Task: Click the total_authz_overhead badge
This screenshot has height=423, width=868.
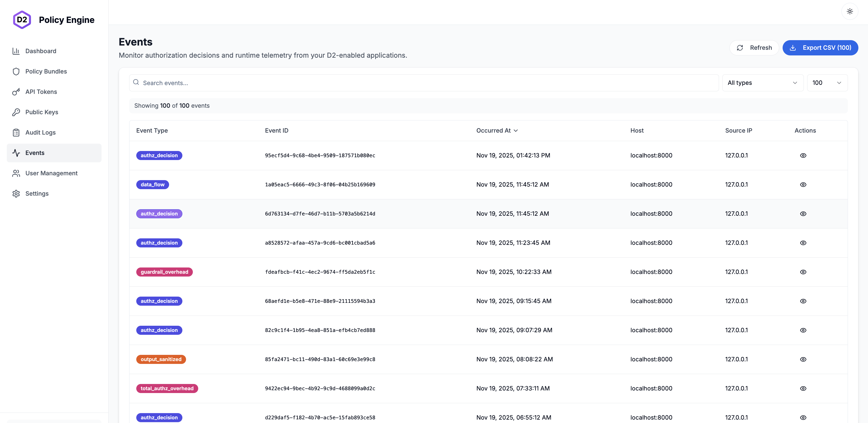Action: pyautogui.click(x=167, y=388)
